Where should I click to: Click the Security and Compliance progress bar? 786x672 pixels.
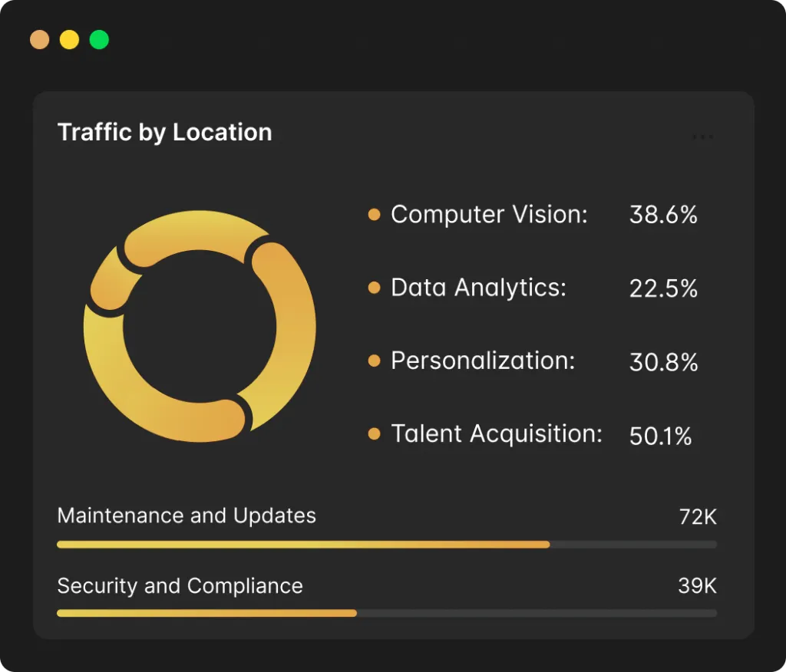coord(387,613)
